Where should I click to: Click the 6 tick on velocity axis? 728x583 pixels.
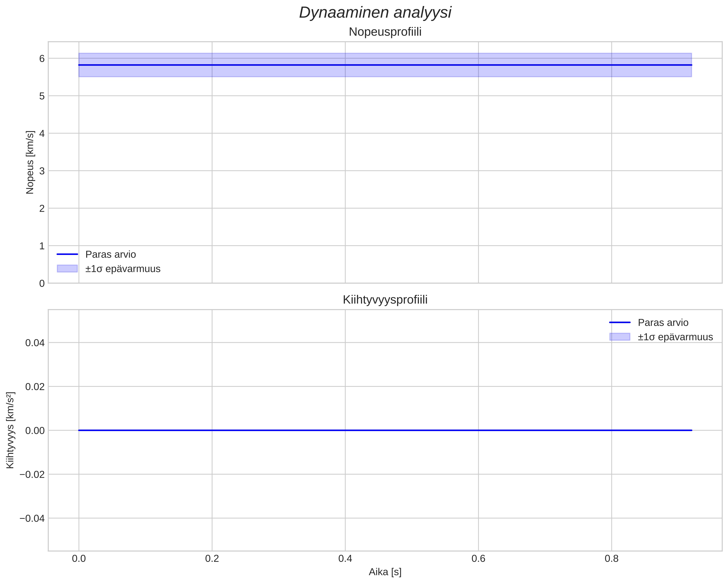click(42, 59)
